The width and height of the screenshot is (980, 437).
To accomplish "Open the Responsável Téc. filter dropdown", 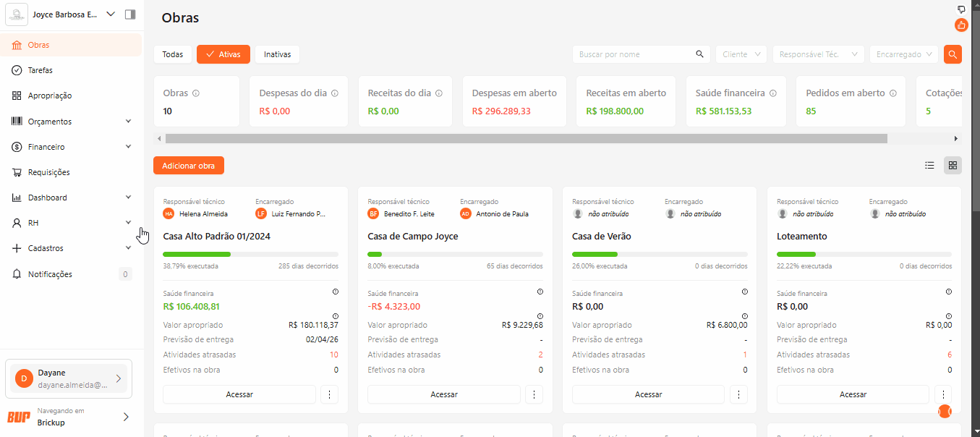I will (x=818, y=54).
